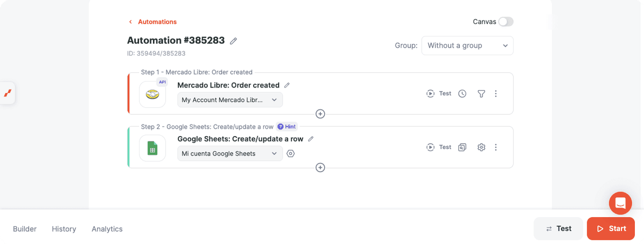Click the 'Step 2 - Google Sheets: Create/update a row' label
Image resolution: width=644 pixels, height=244 pixels.
[207, 127]
